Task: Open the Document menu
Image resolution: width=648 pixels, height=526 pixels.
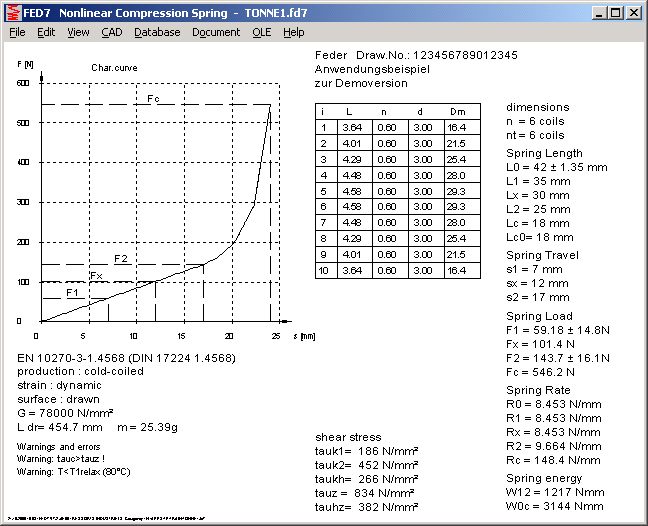Action: coord(216,32)
